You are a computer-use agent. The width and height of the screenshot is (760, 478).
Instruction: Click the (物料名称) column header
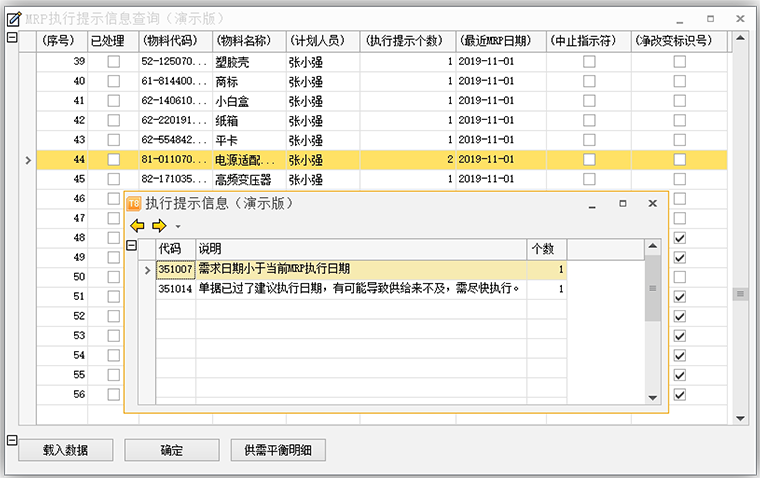(x=249, y=41)
